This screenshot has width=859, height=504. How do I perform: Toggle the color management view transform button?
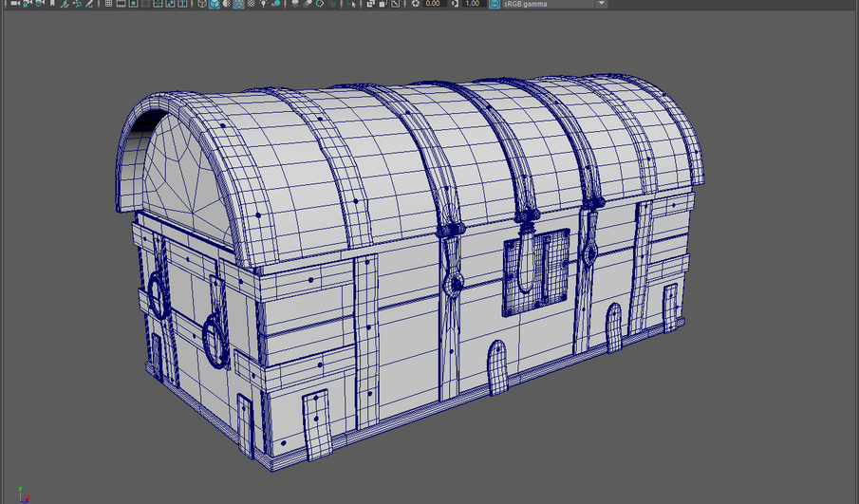(x=495, y=4)
